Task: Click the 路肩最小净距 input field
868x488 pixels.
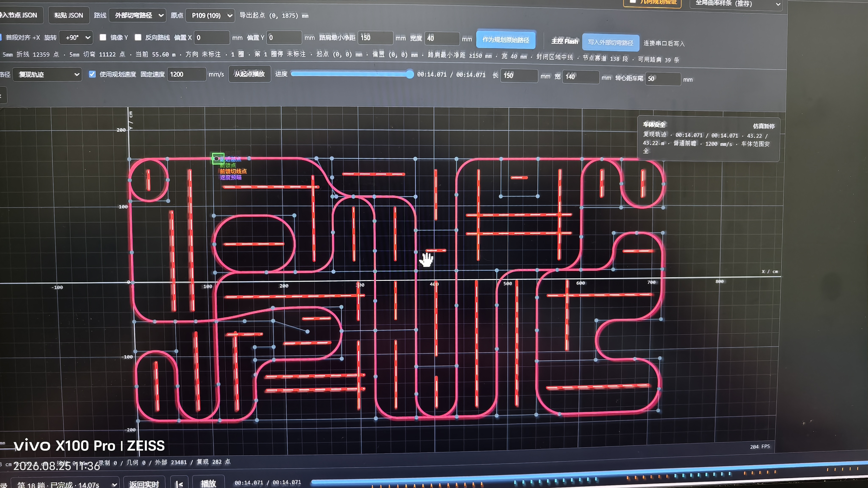Action: [x=375, y=38]
